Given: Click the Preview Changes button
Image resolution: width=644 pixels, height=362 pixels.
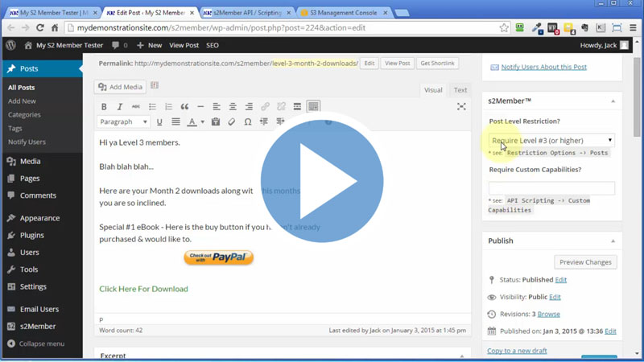Looking at the screenshot, I should pyautogui.click(x=585, y=261).
